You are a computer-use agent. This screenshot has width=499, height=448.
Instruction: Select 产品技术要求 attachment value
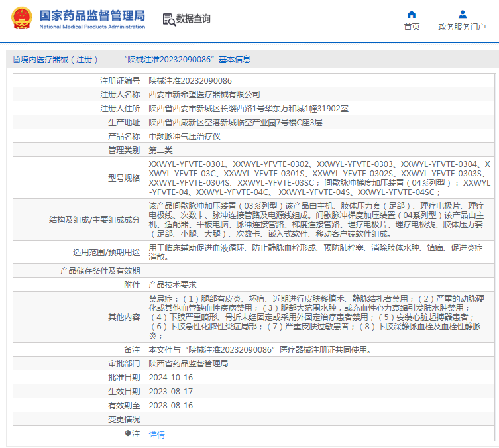[172, 285]
